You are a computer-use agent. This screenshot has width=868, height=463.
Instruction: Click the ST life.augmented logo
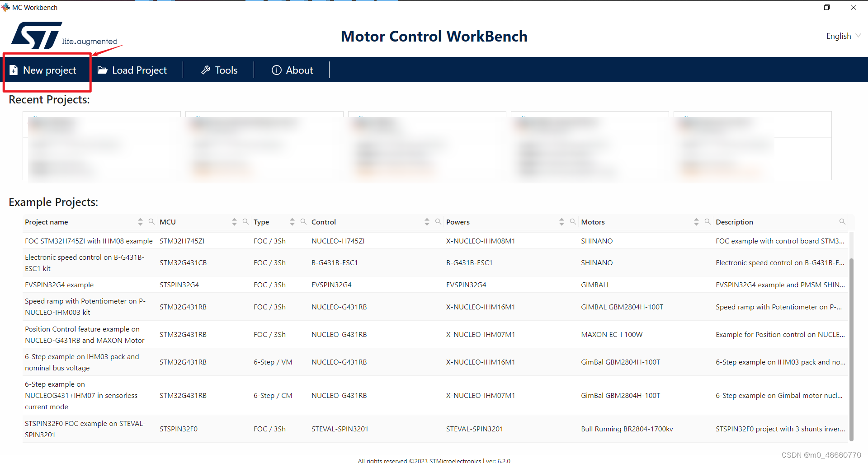(64, 35)
